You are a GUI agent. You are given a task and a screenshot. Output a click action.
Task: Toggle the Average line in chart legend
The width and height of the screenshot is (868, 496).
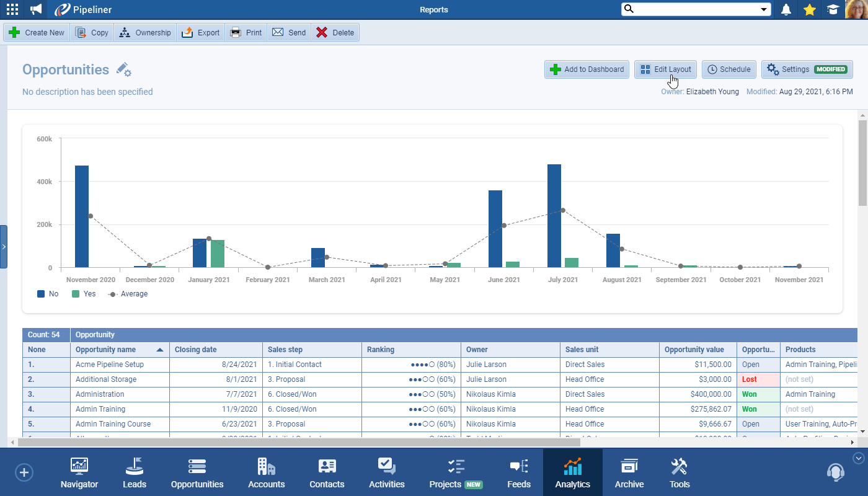127,293
